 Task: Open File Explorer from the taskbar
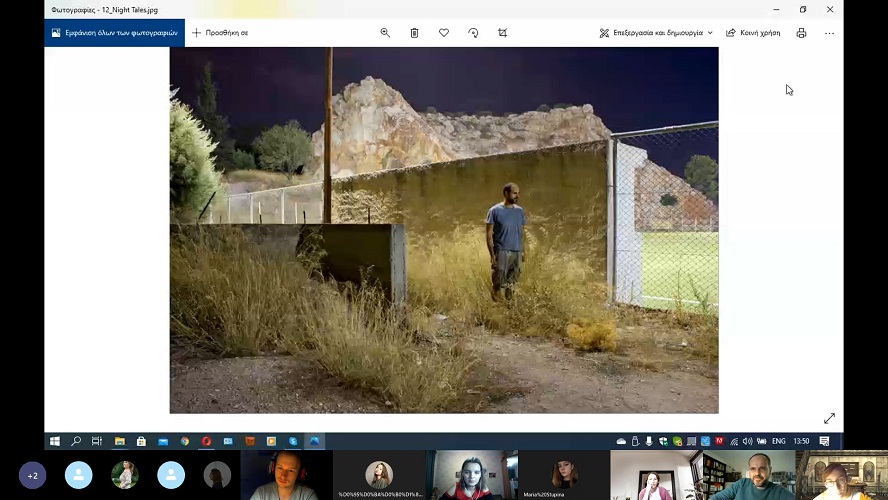pyautogui.click(x=119, y=441)
